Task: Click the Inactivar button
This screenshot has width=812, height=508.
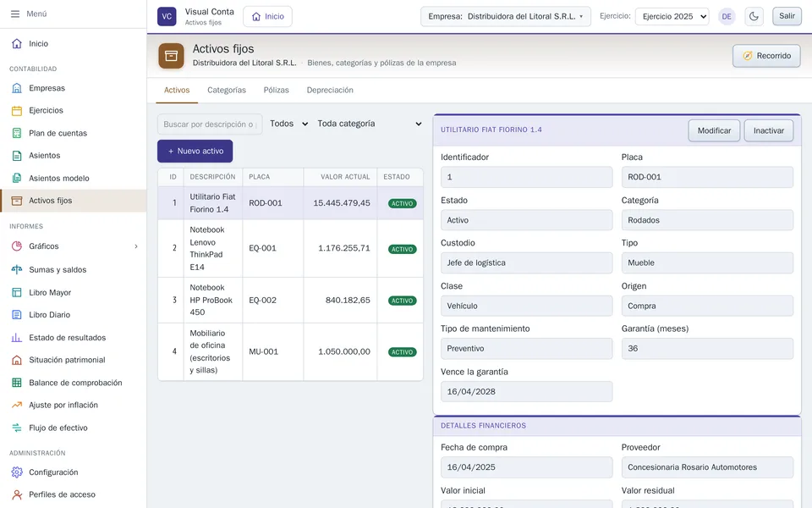Action: 769,130
